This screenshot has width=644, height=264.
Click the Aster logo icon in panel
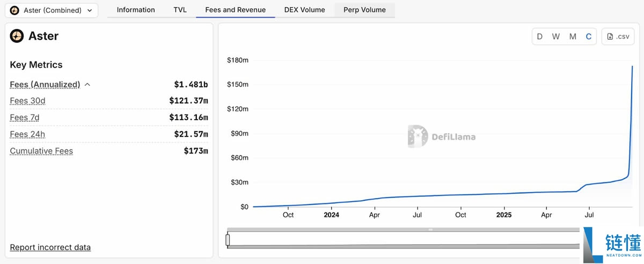coord(17,36)
